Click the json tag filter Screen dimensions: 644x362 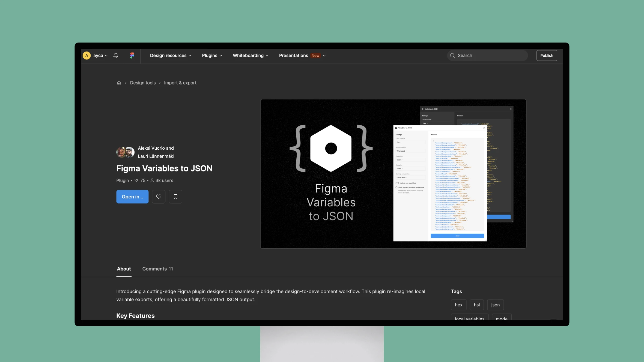point(495,305)
